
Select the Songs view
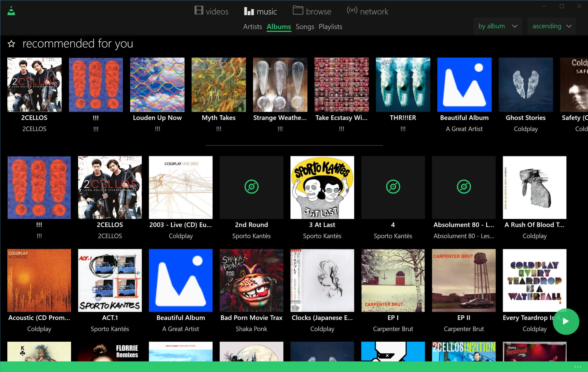click(305, 27)
